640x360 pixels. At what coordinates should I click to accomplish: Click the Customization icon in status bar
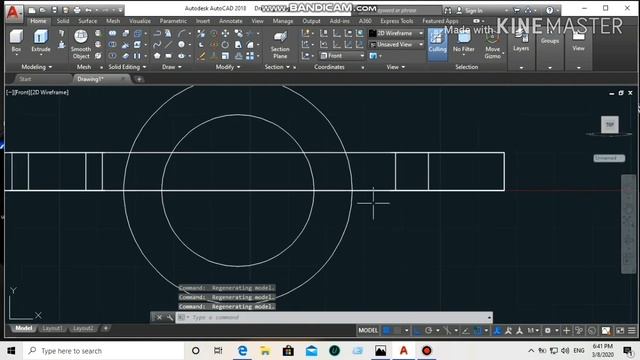point(632,331)
